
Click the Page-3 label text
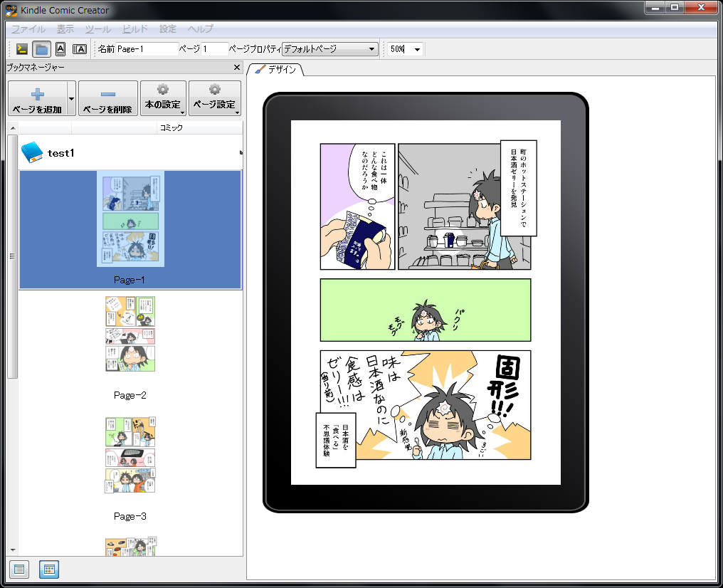(130, 516)
